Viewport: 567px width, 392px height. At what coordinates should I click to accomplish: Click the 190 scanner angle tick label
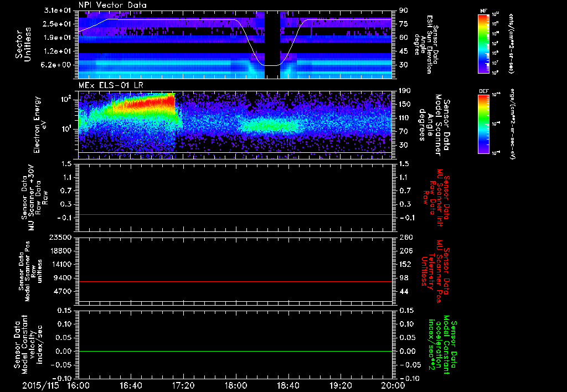coord(405,91)
